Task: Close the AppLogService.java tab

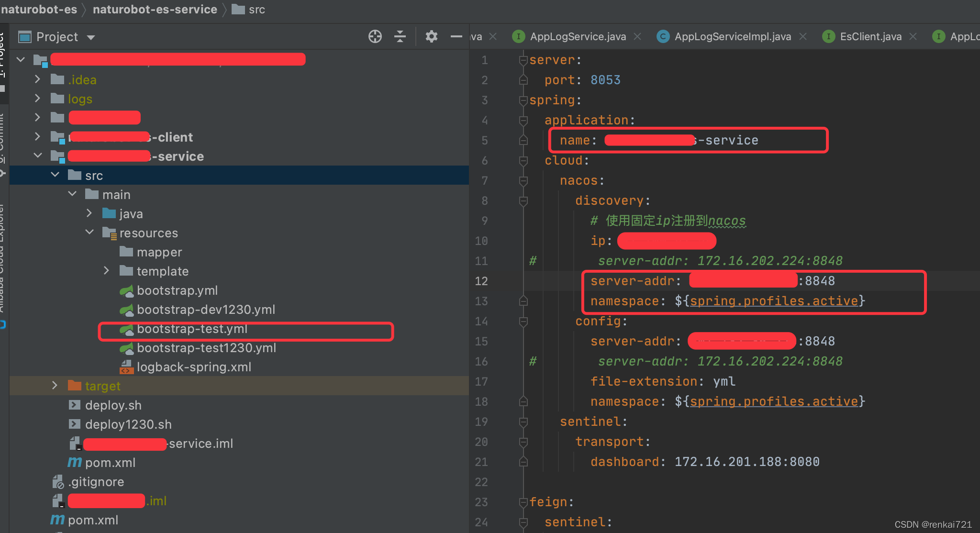Action: tap(637, 36)
